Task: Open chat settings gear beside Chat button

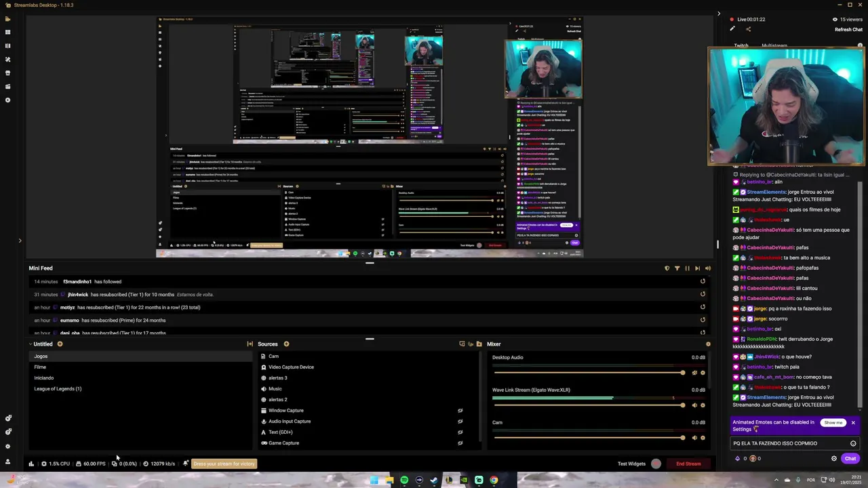Action: click(x=834, y=459)
